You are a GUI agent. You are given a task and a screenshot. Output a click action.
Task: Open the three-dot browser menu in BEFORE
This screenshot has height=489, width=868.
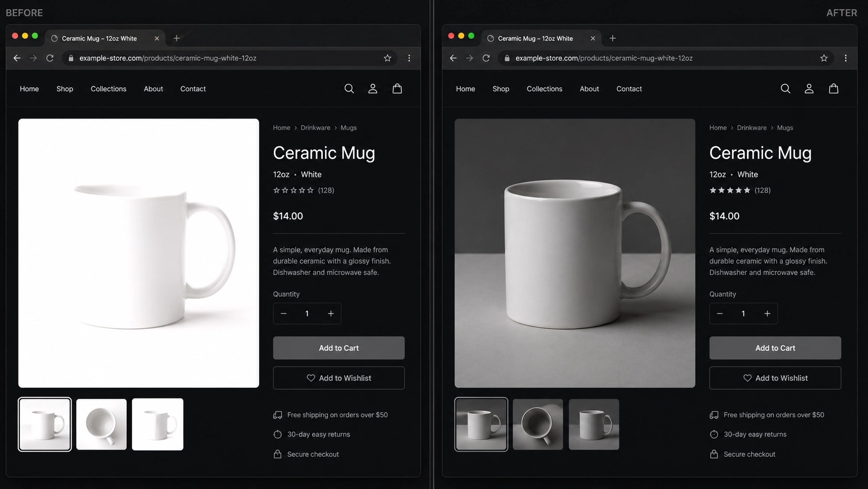409,58
